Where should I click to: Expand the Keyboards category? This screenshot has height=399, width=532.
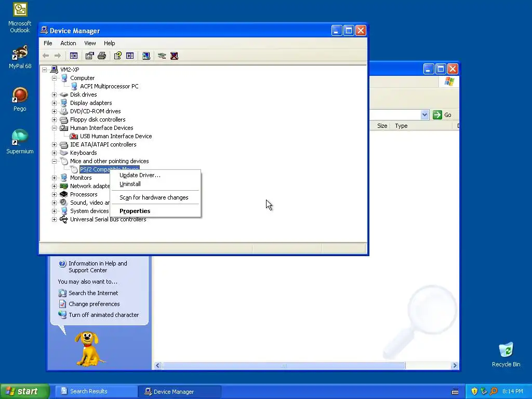(54, 153)
